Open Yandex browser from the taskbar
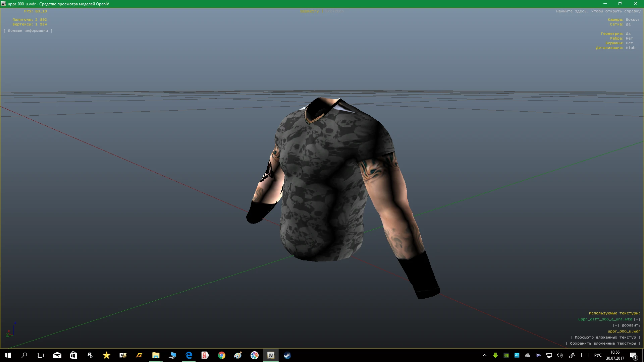 [205, 355]
